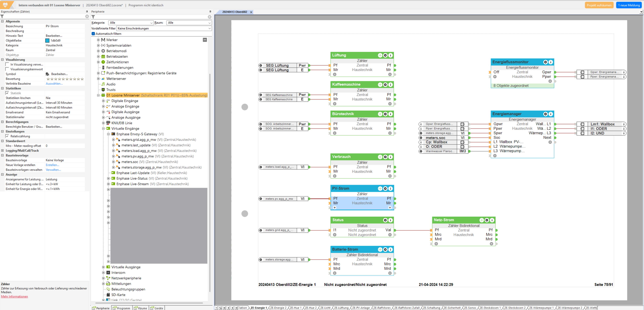Click Bezeichnung field with PV-Strom
644x310 pixels.
point(65,26)
